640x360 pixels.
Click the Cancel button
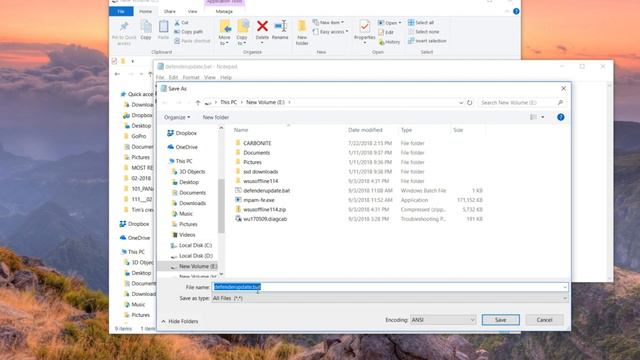tap(544, 320)
